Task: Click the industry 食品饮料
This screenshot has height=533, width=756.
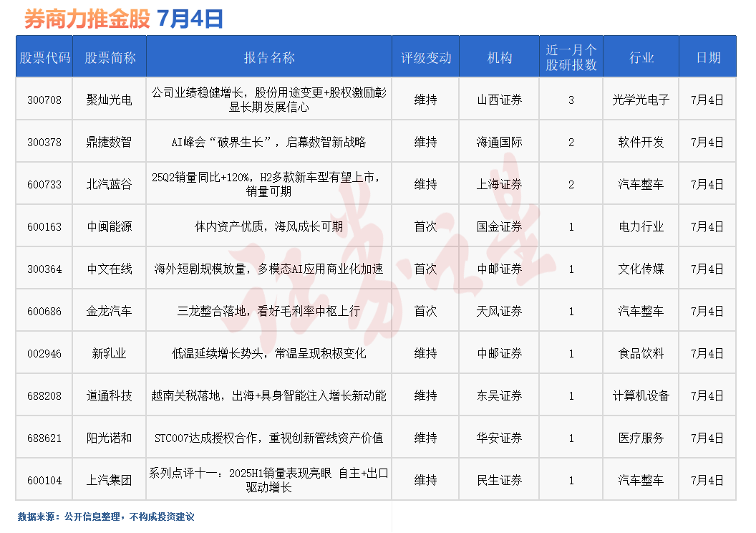Action: 641,354
